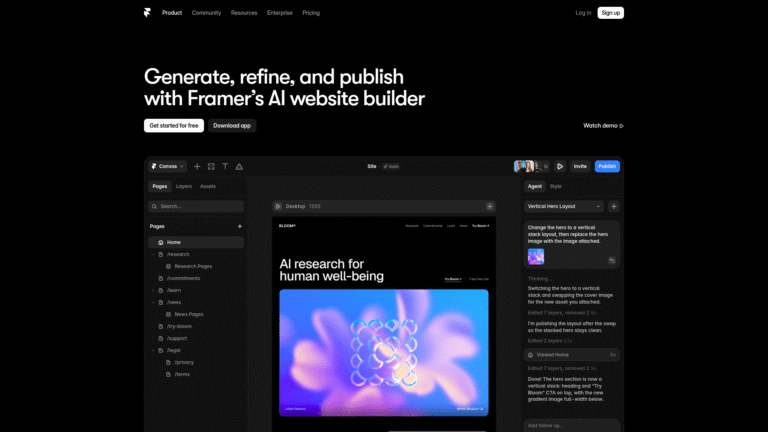Click the Add follow up input field
Screen dimensions: 768x432
572,425
